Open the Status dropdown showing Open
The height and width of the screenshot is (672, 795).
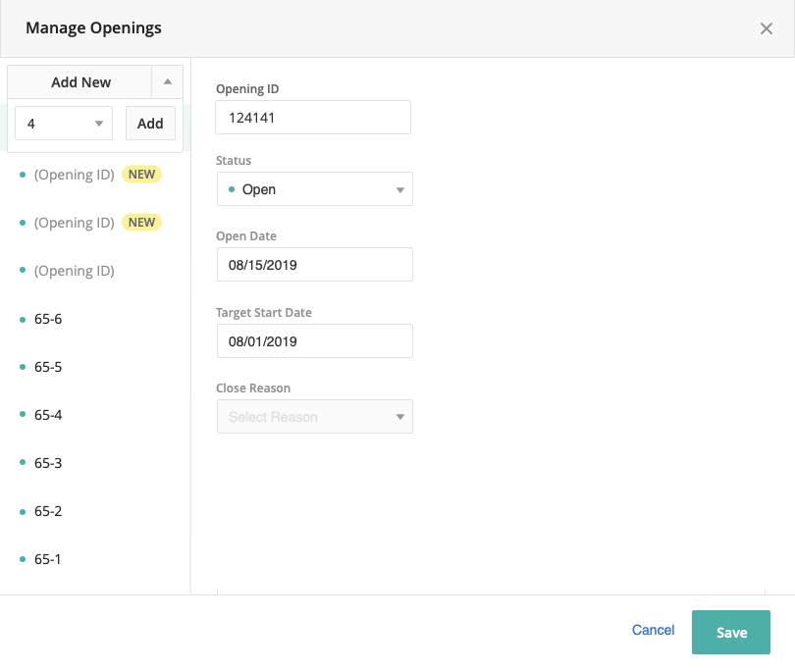pyautogui.click(x=315, y=189)
